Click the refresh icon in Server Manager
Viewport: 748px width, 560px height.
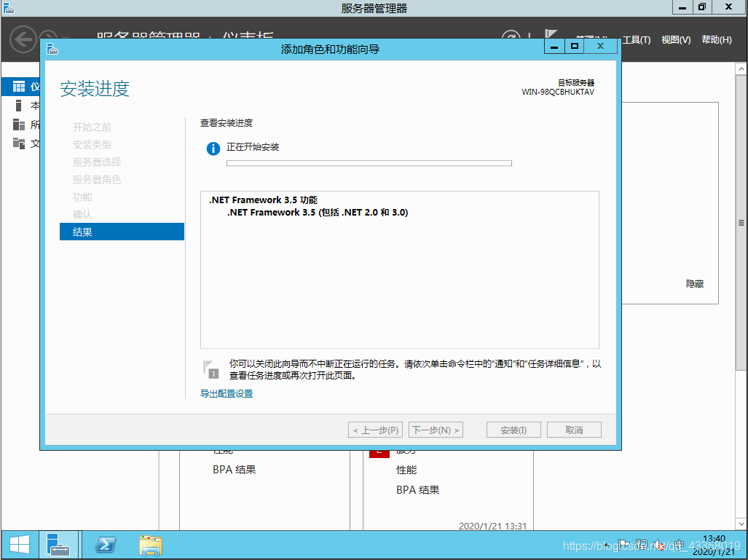[511, 36]
